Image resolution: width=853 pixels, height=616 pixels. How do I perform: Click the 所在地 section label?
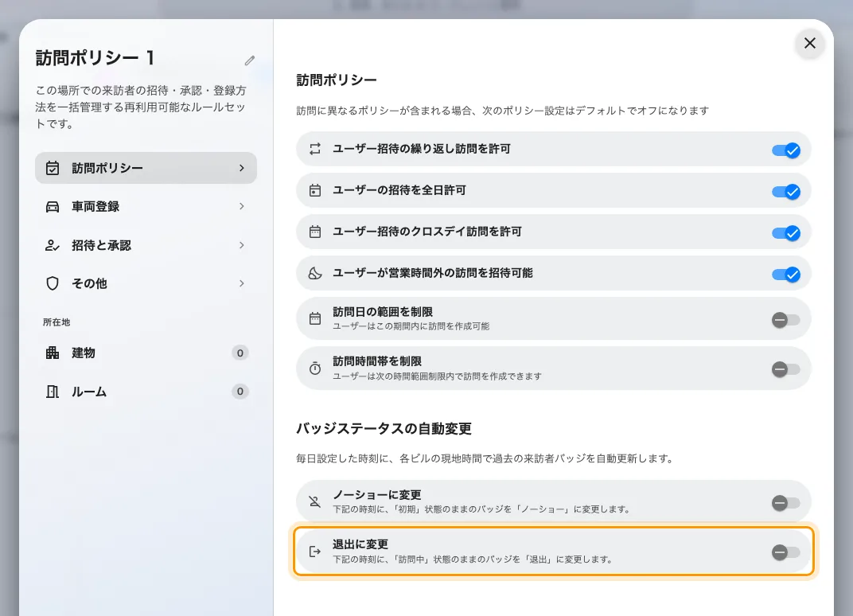(56, 322)
